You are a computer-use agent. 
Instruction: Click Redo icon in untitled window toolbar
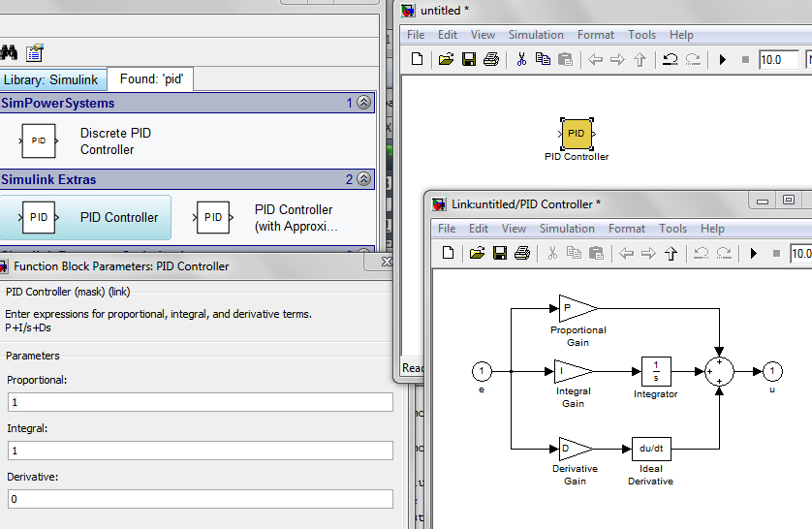click(x=693, y=59)
